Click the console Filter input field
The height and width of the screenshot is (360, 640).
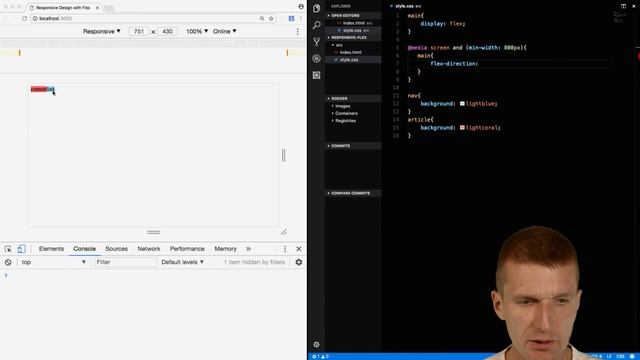coord(125,262)
